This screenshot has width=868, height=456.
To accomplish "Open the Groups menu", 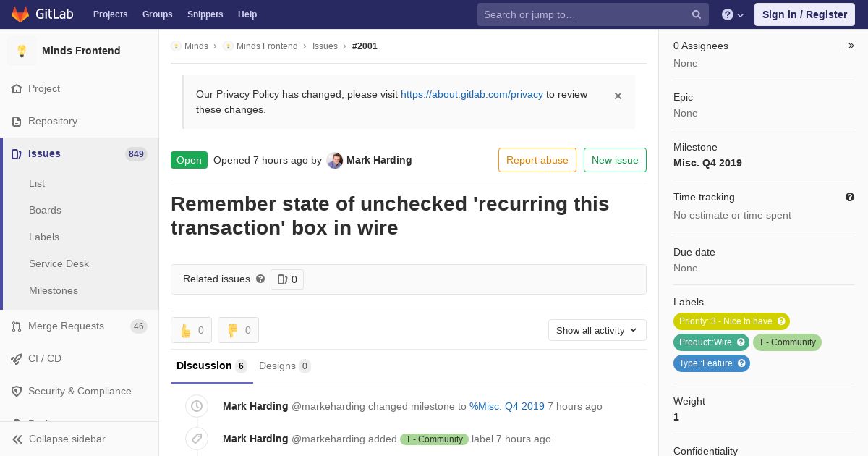I will tap(157, 14).
